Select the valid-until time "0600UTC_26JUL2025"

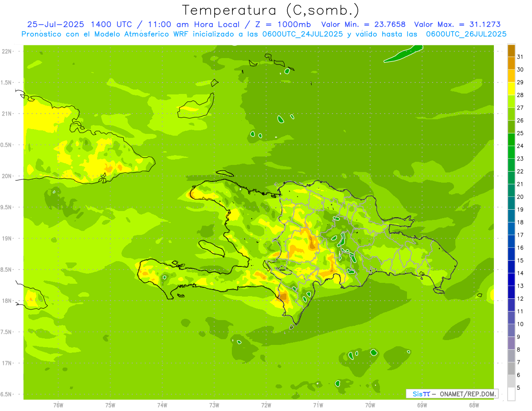pyautogui.click(x=466, y=34)
